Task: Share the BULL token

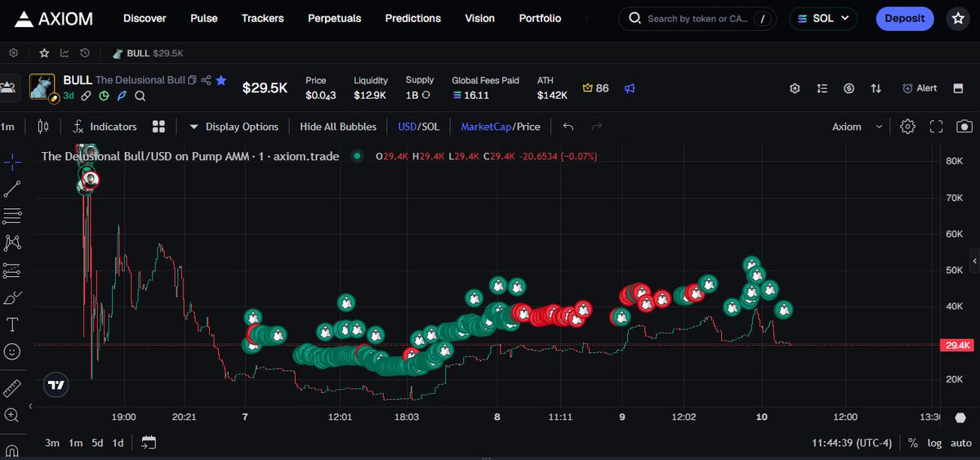Action: [207, 80]
